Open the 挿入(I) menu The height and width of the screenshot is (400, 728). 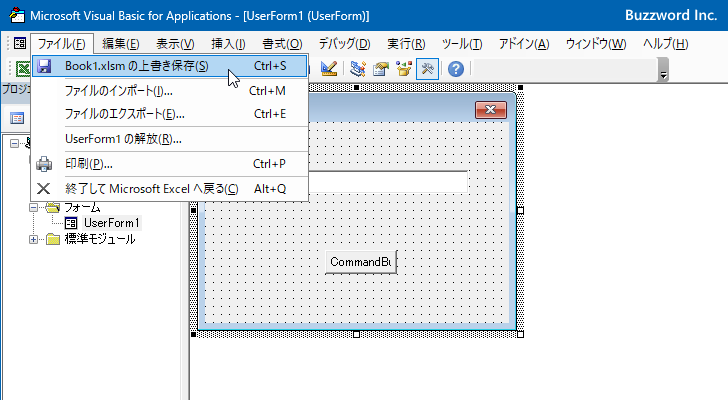click(228, 44)
